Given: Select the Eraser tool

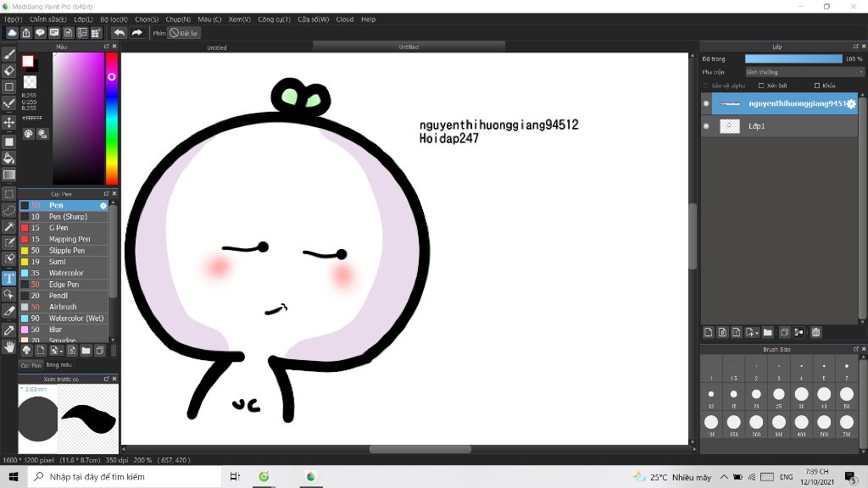Looking at the screenshot, I should coord(8,70).
